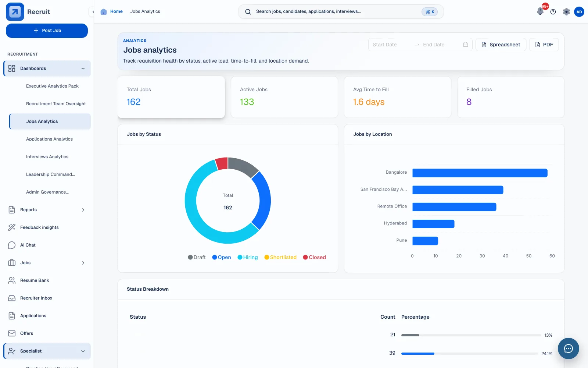Toggle the Open legend item

tap(222, 257)
